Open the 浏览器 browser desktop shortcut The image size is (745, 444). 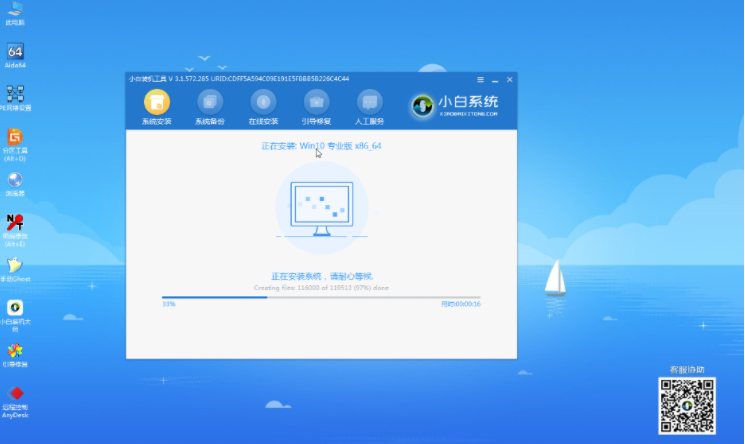tap(15, 183)
